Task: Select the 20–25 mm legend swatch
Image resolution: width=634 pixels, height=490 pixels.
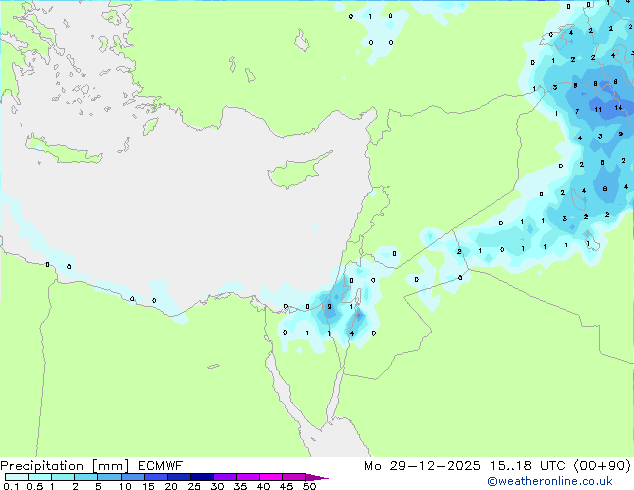Action: tap(179, 477)
